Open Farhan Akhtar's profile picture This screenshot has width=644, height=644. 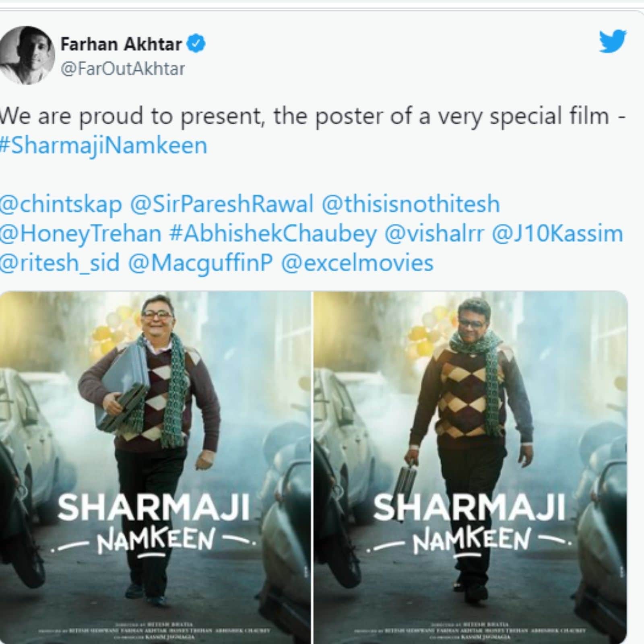pos(27,55)
